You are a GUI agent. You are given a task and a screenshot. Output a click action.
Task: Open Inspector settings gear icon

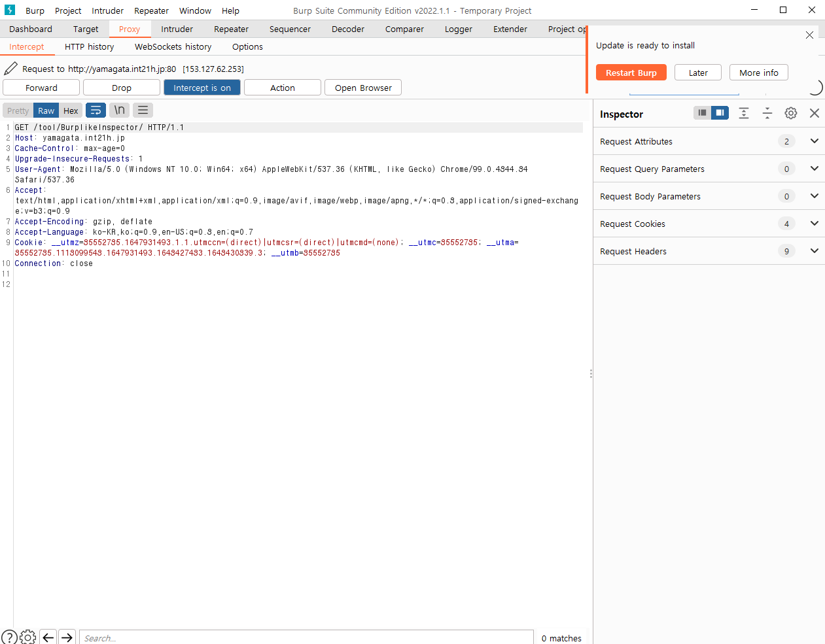click(791, 113)
